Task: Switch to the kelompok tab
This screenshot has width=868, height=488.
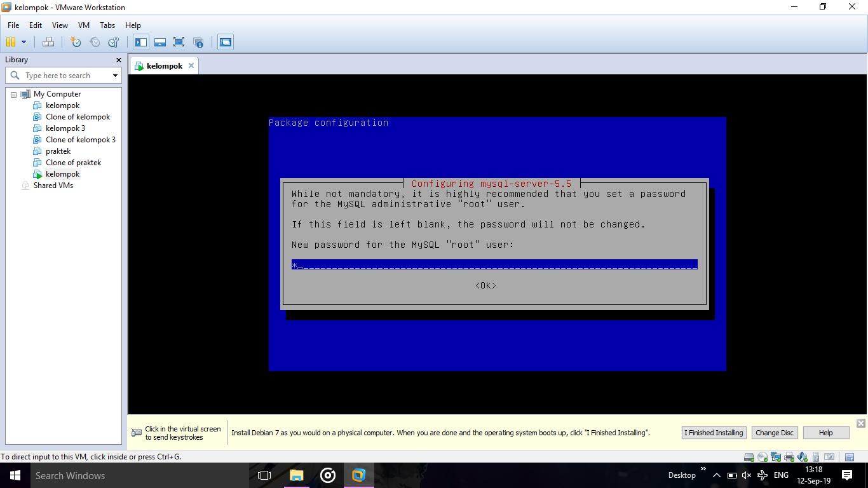Action: tap(165, 66)
